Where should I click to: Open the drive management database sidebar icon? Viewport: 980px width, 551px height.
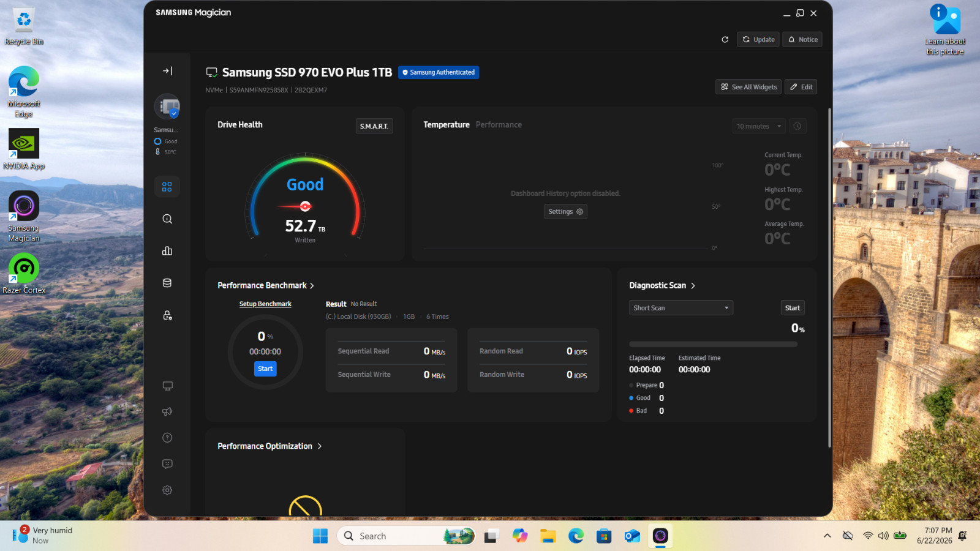pyautogui.click(x=167, y=283)
